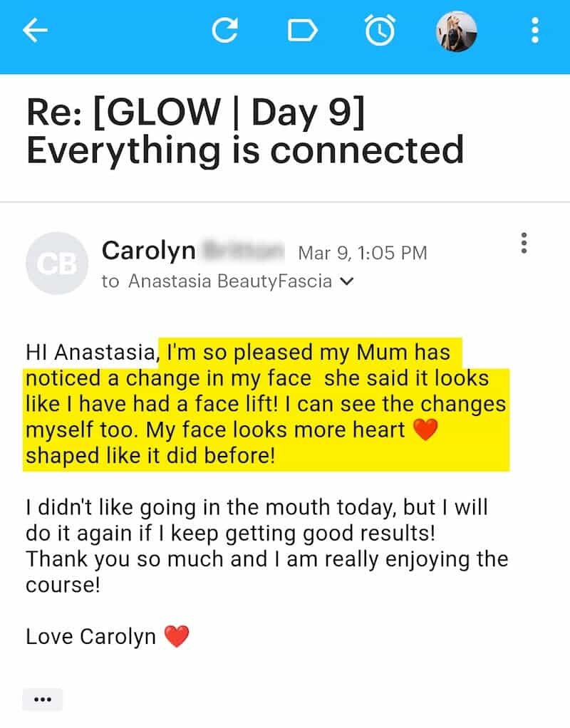The width and height of the screenshot is (570, 728).
Task: Click the subject line 'Everything is connected'
Action: tap(244, 150)
